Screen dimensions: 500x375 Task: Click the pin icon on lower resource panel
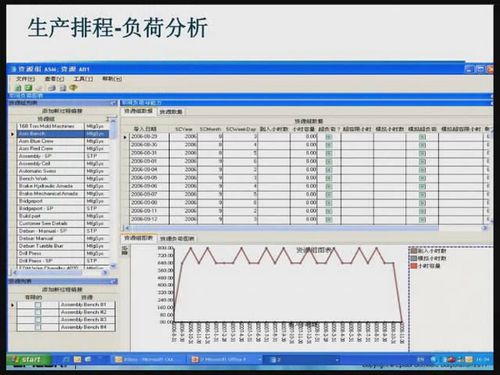click(x=114, y=282)
